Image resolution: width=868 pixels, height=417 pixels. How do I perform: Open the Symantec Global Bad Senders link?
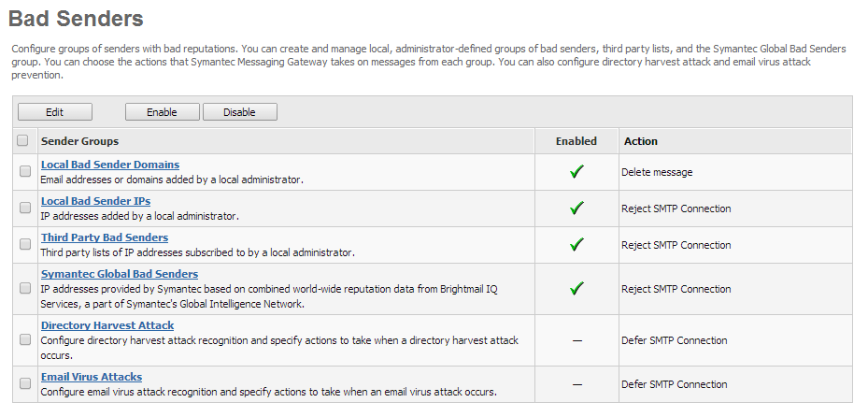[x=120, y=274]
